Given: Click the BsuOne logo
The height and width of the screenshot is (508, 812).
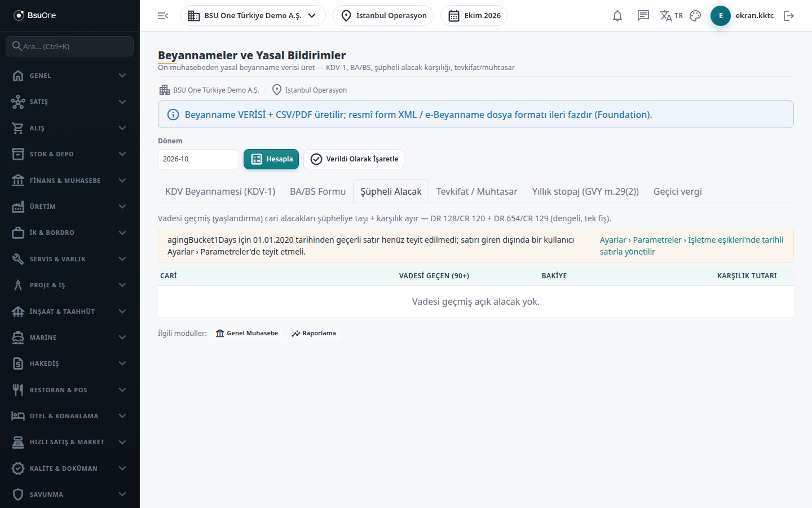Looking at the screenshot, I should coord(35,15).
